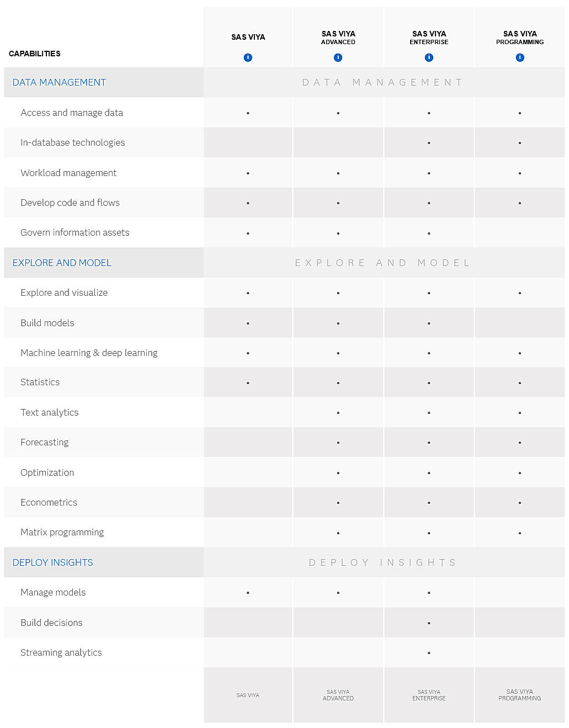Select the SAS VIYA ENTERPRISE column header
This screenshot has height=728, width=569.
pyautogui.click(x=429, y=38)
